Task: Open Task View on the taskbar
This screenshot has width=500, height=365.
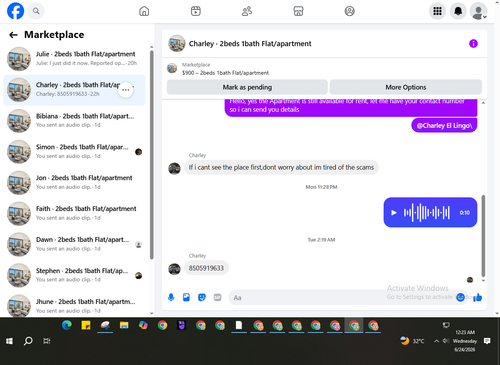Action: coord(47,341)
